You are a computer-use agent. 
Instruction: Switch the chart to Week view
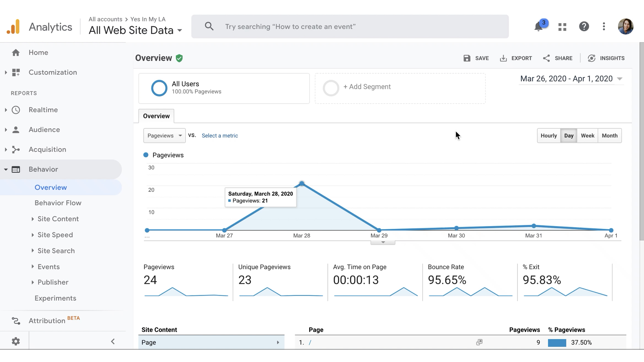(587, 135)
